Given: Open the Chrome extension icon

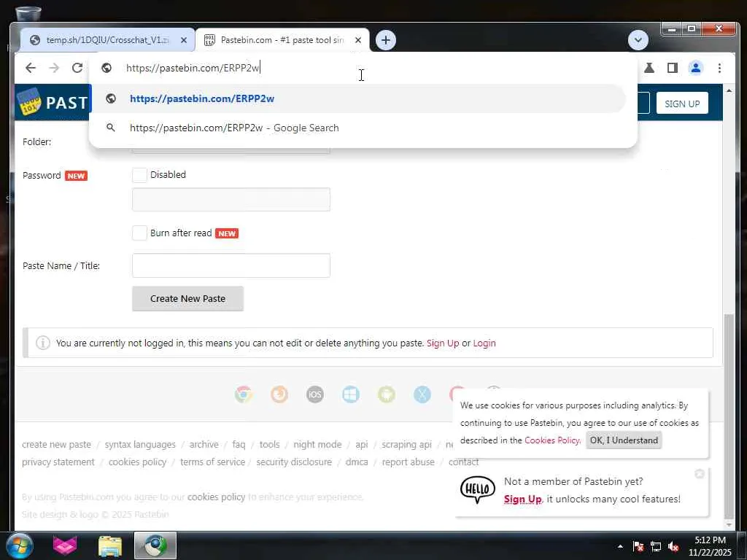Looking at the screenshot, I should point(244,394).
